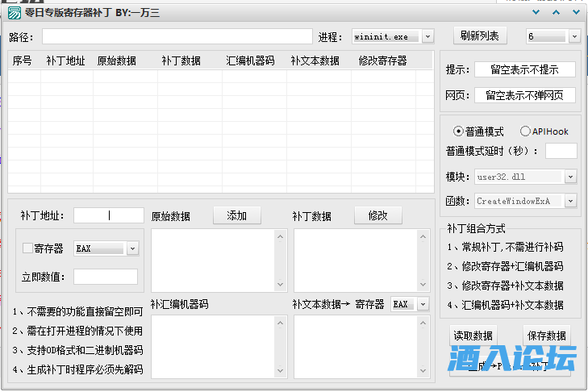Screen dimensions: 588x392
Task: Enable the 寄存器 checkbox
Action: [x=28, y=248]
